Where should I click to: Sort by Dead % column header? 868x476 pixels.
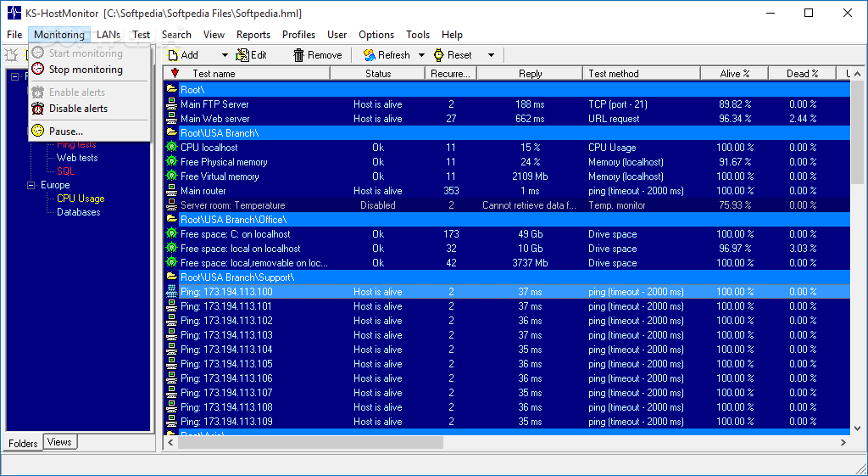(802, 73)
